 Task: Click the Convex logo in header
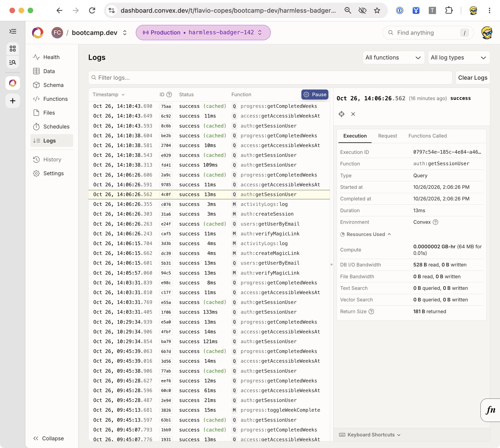[38, 33]
